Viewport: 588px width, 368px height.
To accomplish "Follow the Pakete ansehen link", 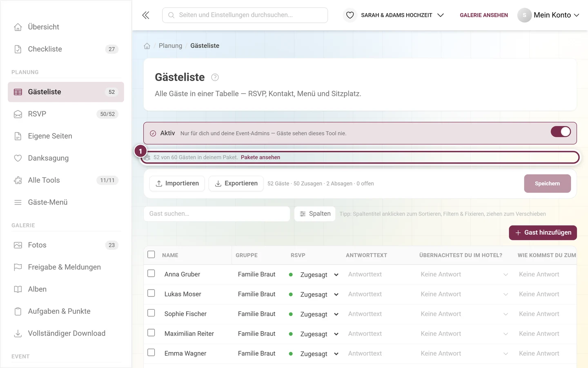I will (x=261, y=157).
